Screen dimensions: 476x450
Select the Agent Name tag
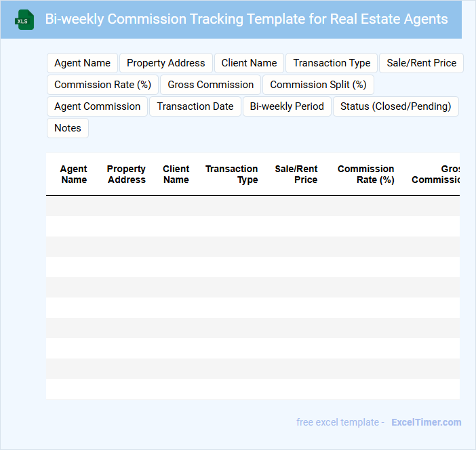[x=82, y=63]
